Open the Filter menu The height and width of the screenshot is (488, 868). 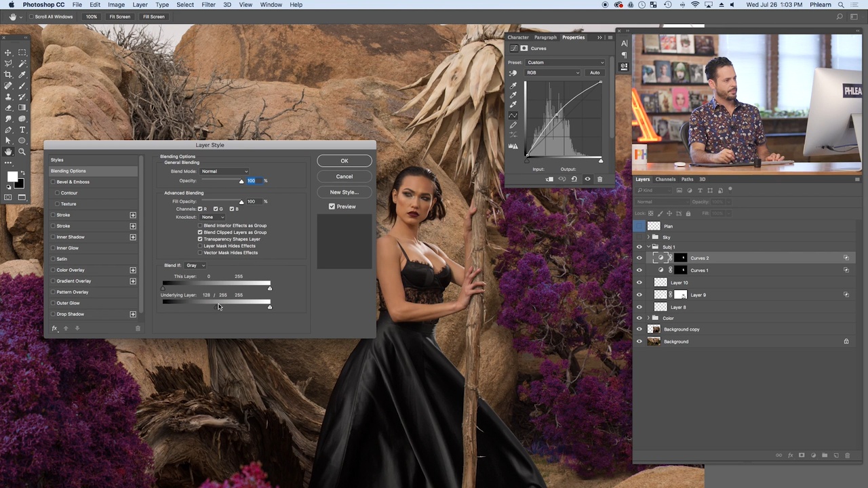(208, 5)
